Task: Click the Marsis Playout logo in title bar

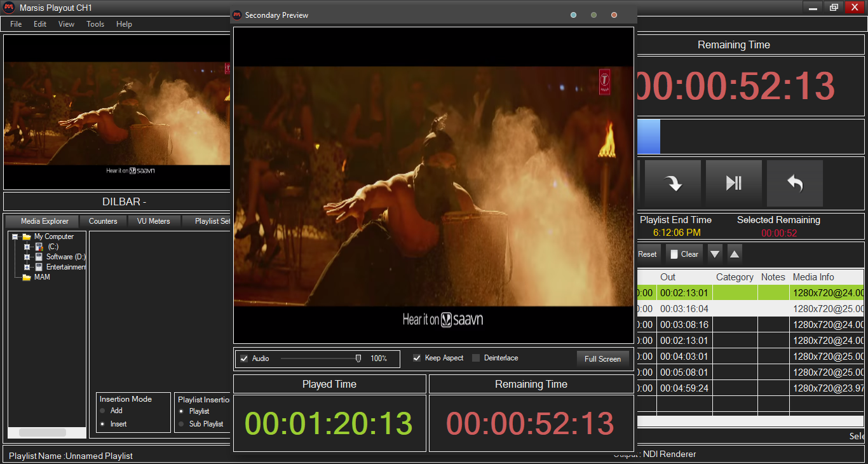Action: (9, 8)
